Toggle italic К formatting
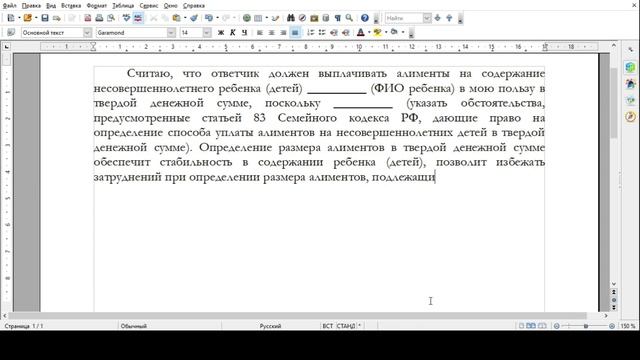 [x=233, y=32]
